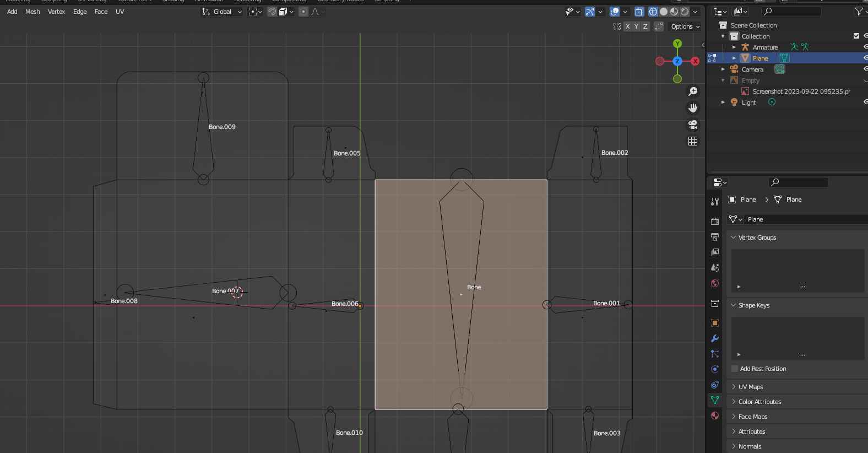Switch to solid viewport shading
Image resolution: width=868 pixels, height=453 pixels.
[664, 12]
